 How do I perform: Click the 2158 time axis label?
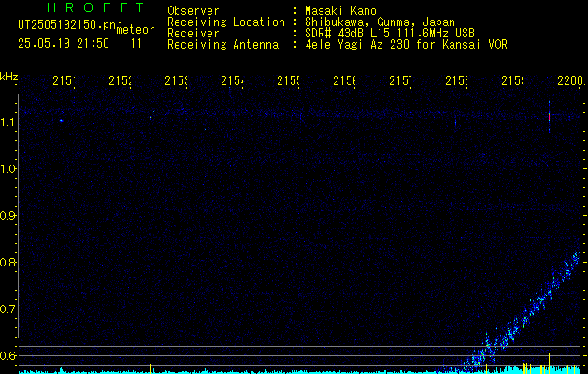point(456,80)
